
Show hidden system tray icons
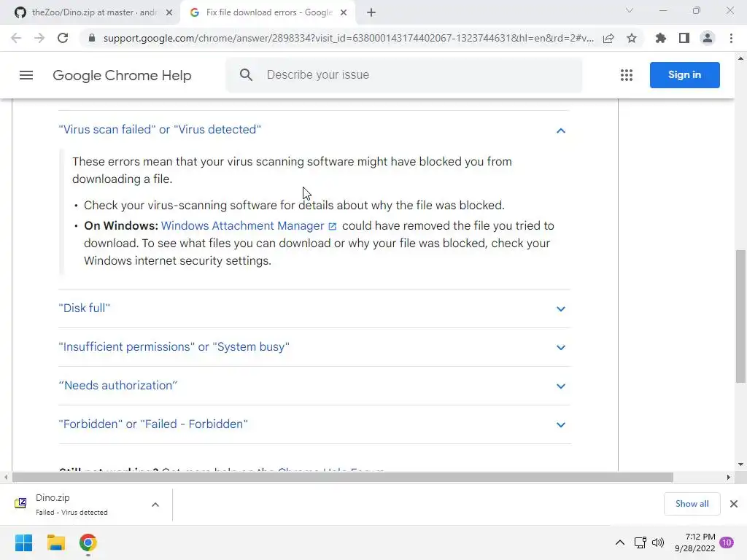point(620,542)
